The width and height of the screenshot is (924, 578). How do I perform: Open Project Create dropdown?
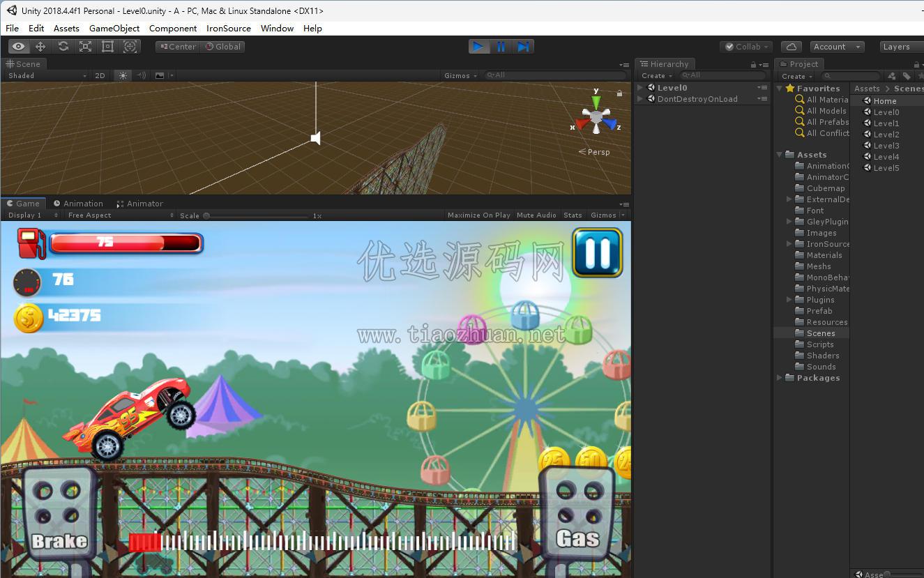[796, 76]
